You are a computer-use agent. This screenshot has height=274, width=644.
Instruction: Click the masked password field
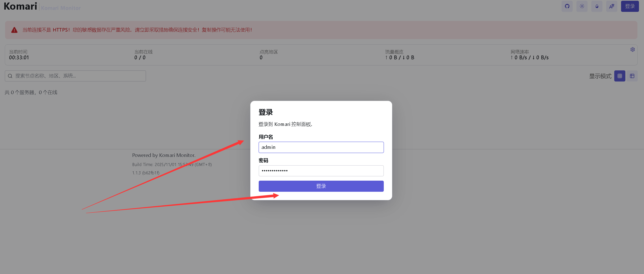coord(321,171)
